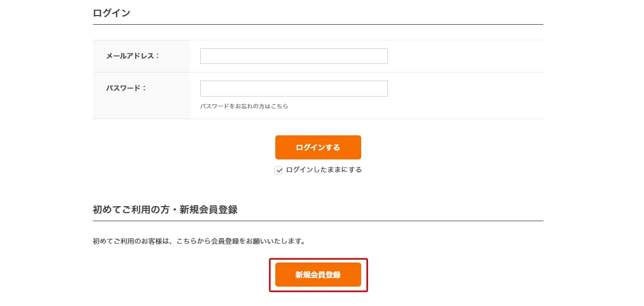Screen dimensions: 644x306
Task: Click the パスワード： field label
Action: click(126, 88)
